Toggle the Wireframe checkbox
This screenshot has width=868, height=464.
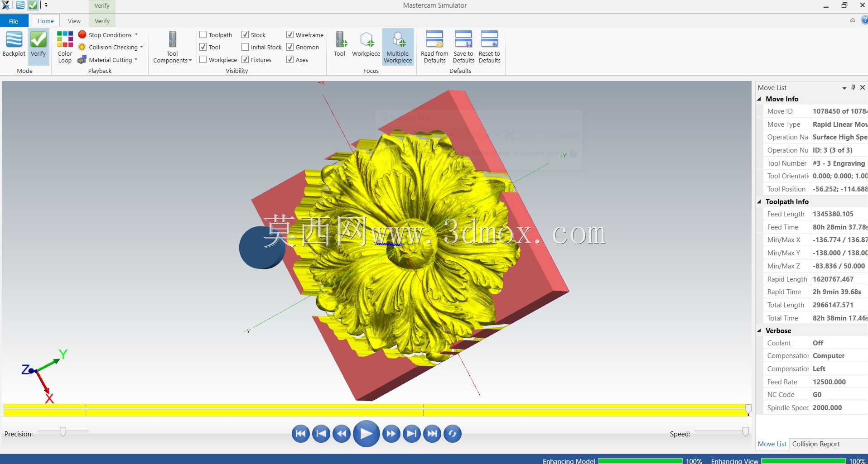tap(290, 34)
